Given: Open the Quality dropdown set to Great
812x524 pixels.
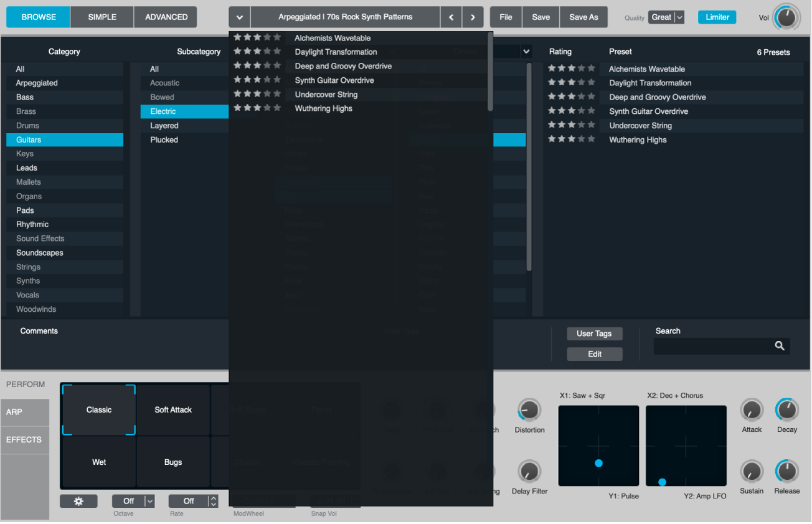Looking at the screenshot, I should 666,17.
